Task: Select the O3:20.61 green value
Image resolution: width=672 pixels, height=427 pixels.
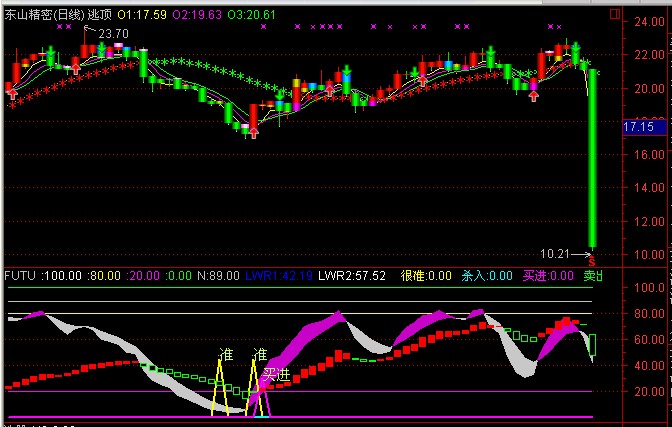Action: click(249, 16)
